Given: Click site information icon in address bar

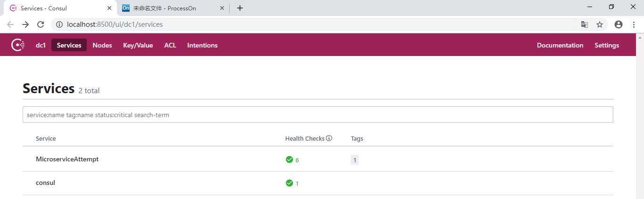Looking at the screenshot, I should (59, 24).
